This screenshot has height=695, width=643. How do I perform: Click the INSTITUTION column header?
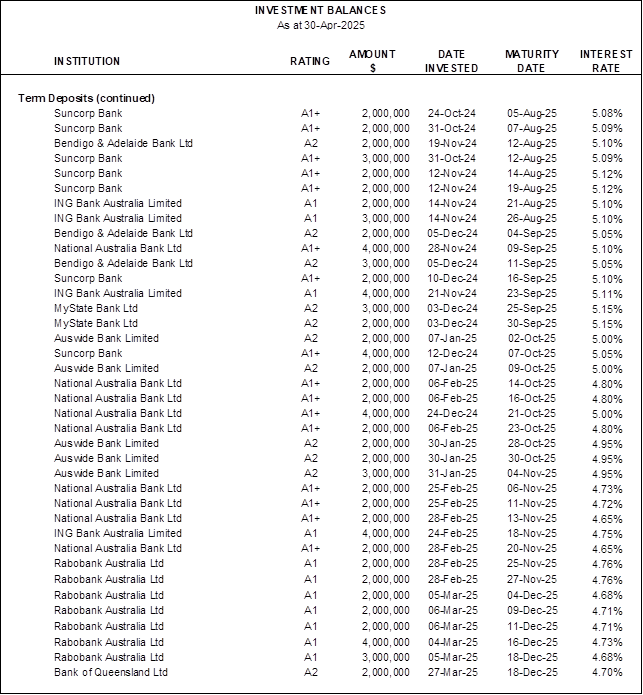(87, 61)
